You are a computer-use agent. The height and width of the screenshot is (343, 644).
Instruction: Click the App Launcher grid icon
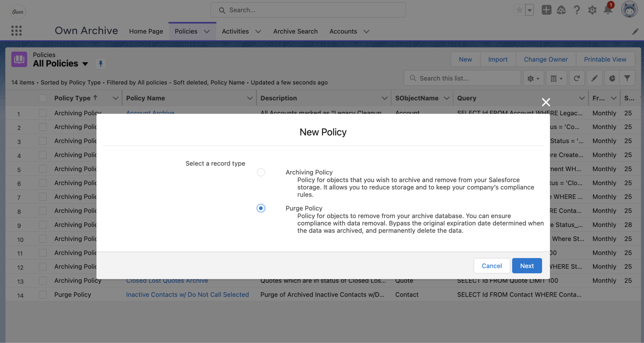pyautogui.click(x=16, y=31)
